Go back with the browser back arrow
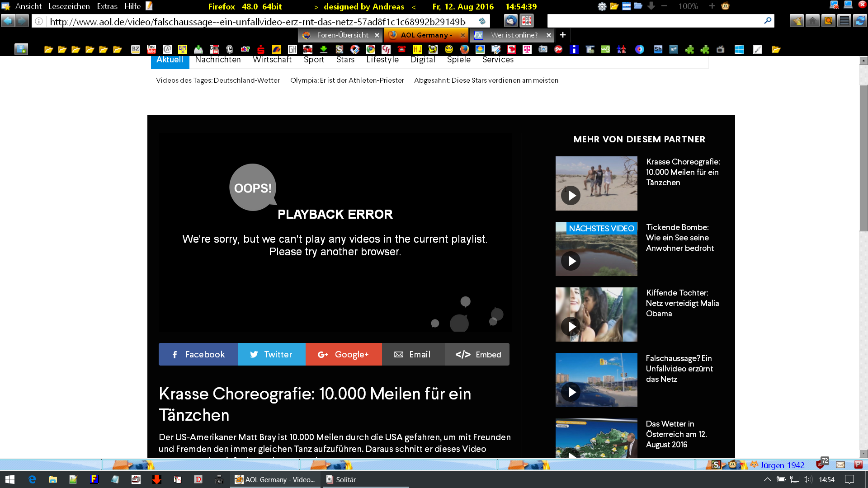868x488 pixels. (x=8, y=21)
